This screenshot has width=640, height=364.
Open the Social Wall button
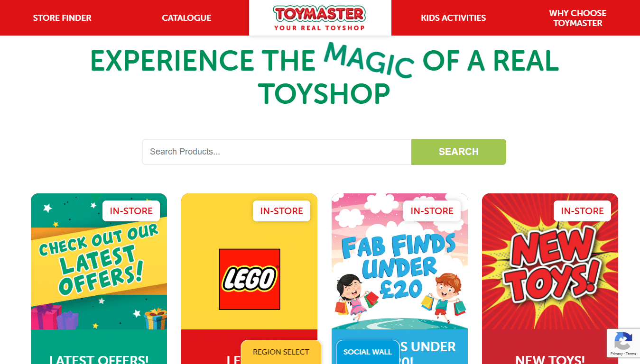[x=368, y=352]
